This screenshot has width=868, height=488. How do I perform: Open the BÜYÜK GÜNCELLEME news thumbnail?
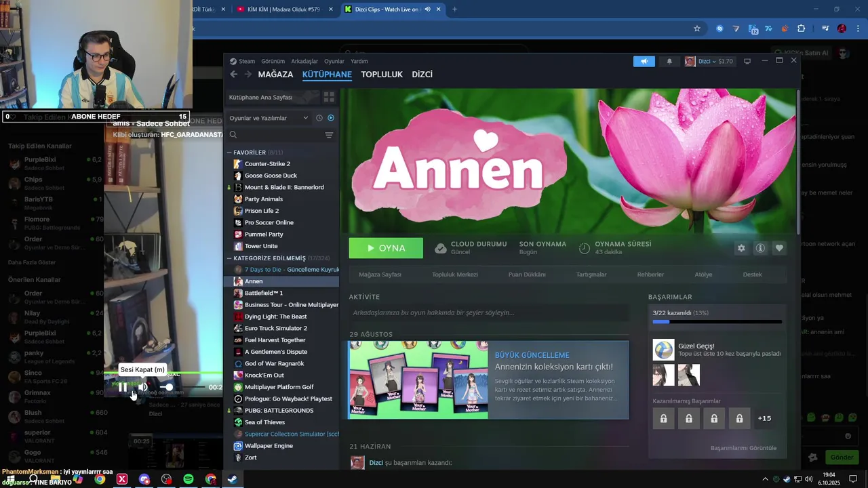pyautogui.click(x=418, y=380)
